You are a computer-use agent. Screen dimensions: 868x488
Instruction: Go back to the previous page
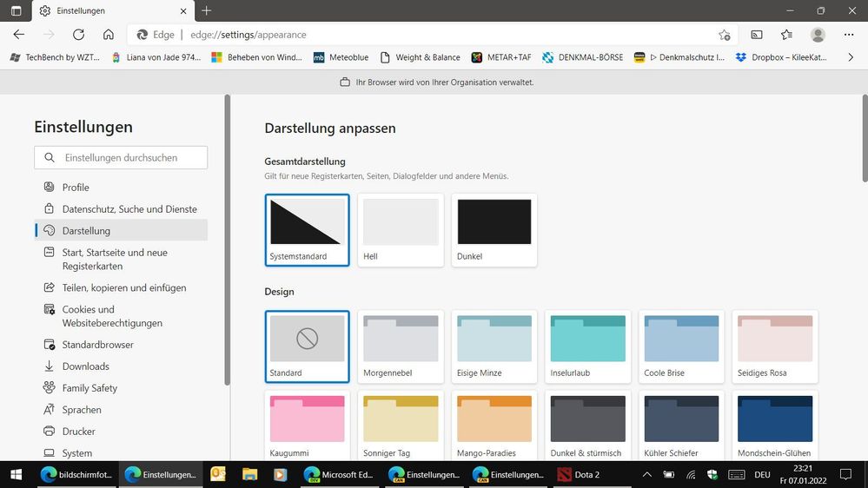(x=19, y=35)
